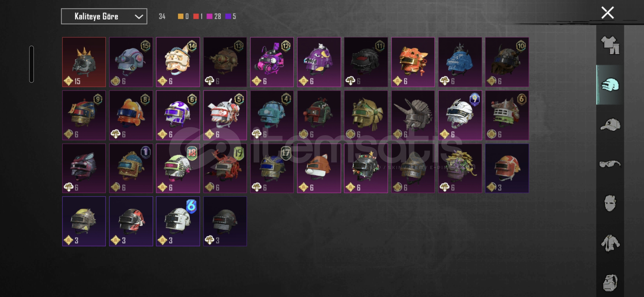Image resolution: width=644 pixels, height=297 pixels.
Task: Filter by the purple quality swatch showing 5
Action: 228,16
